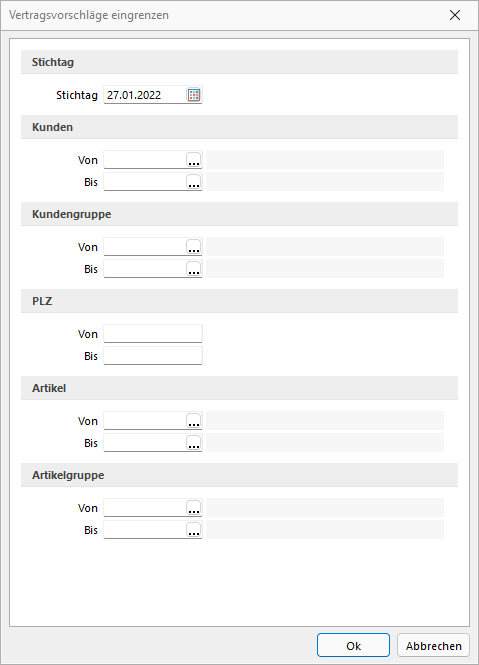
Task: Cancel via the Abbrechen button
Action: coord(433,645)
